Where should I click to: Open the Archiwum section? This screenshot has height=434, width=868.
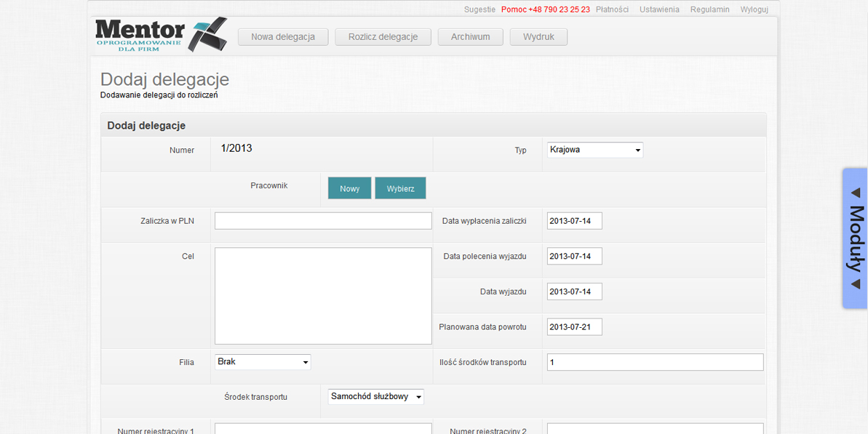pos(470,37)
